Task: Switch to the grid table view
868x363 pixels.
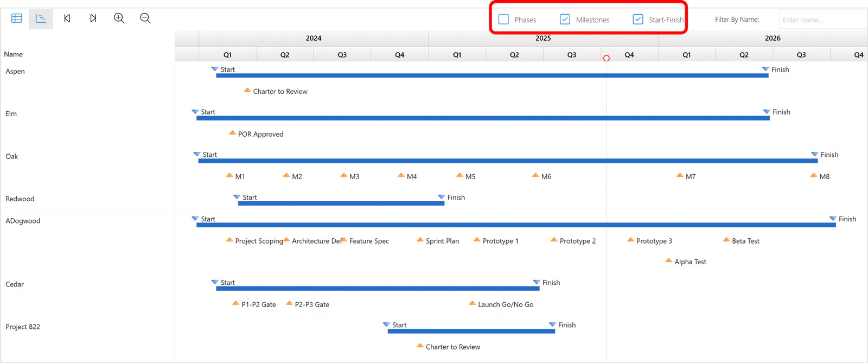Action: (17, 18)
